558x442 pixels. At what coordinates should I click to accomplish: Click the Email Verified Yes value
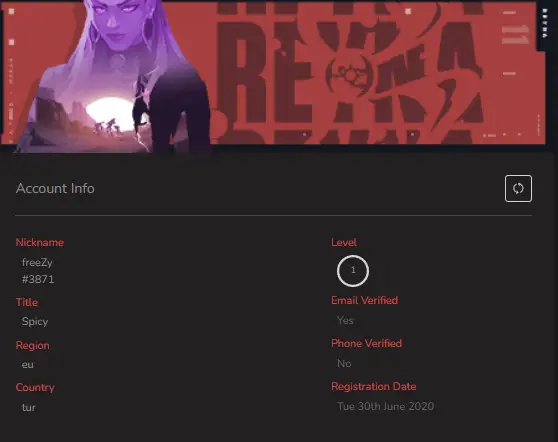click(x=345, y=320)
